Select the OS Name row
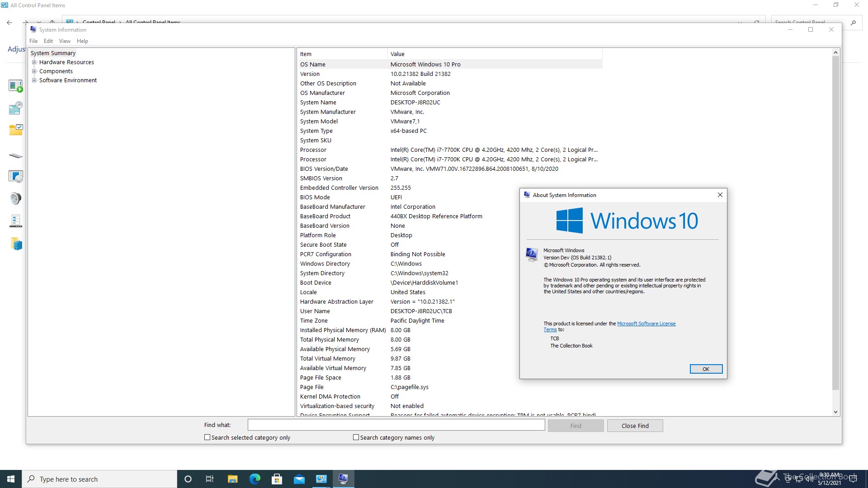 450,65
